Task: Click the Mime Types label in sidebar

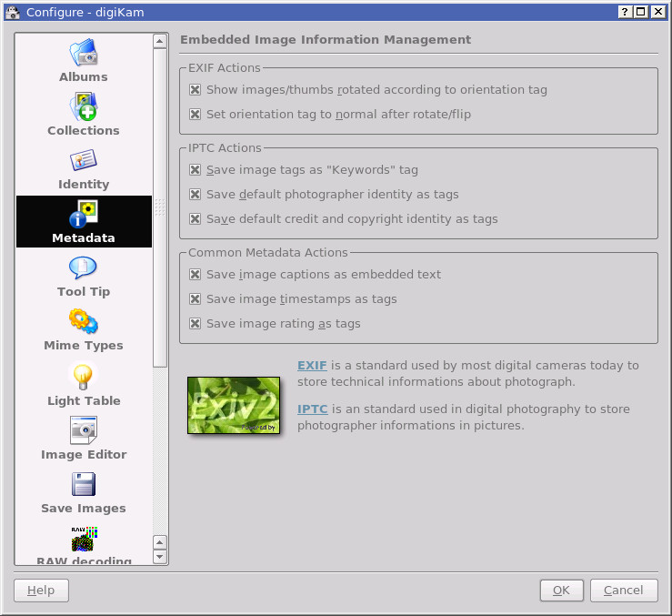Action: point(84,346)
